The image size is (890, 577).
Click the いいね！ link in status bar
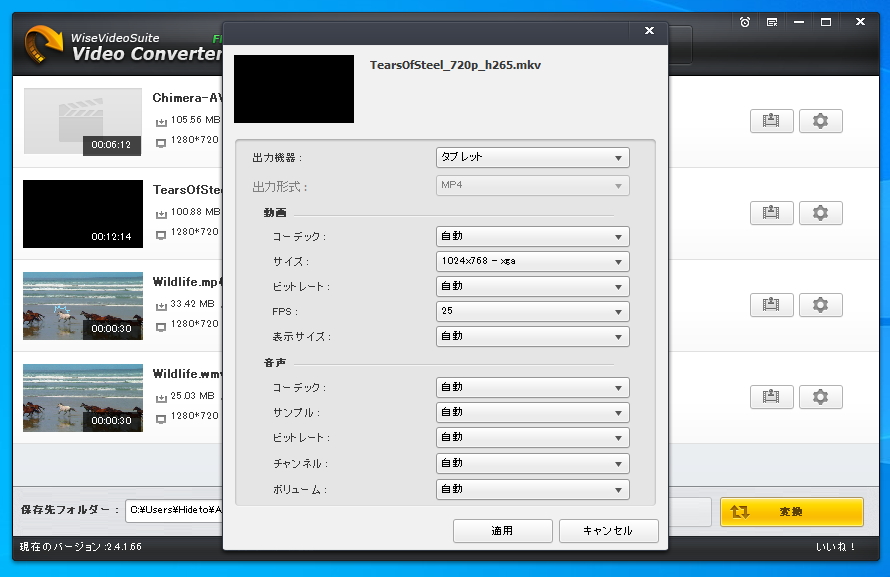[x=836, y=547]
